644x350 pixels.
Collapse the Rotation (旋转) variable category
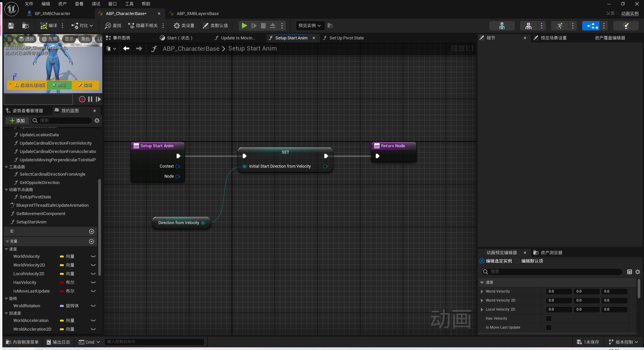6,299
